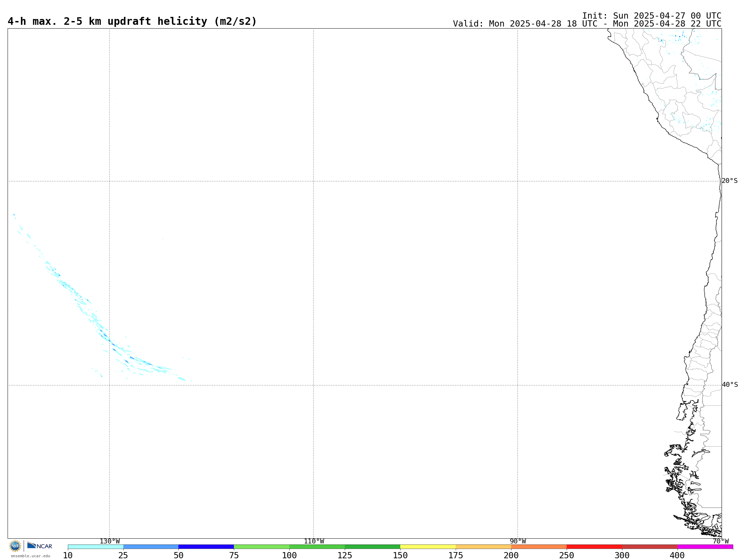744x560 pixels.
Task: Click the colorbar value 100
Action: pyautogui.click(x=289, y=556)
